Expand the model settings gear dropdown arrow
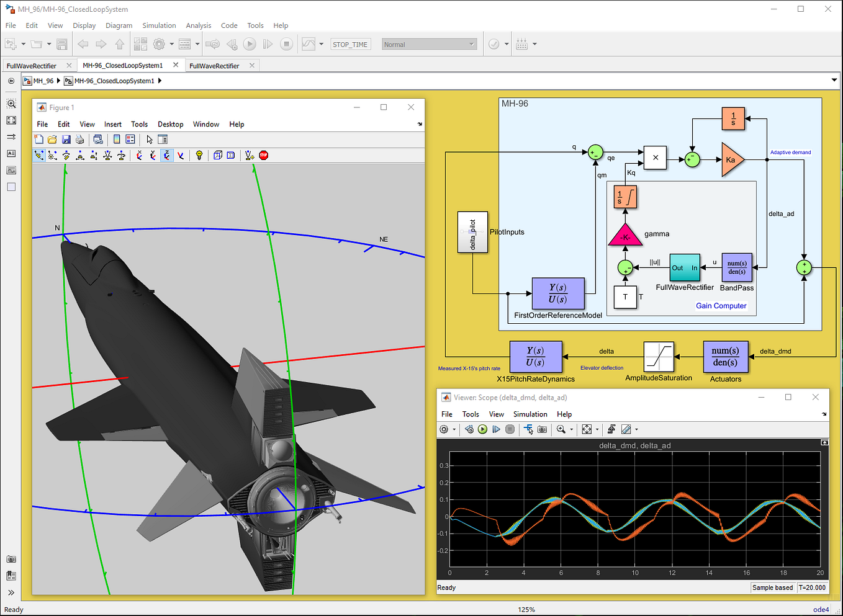This screenshot has width=843, height=616. [x=170, y=44]
